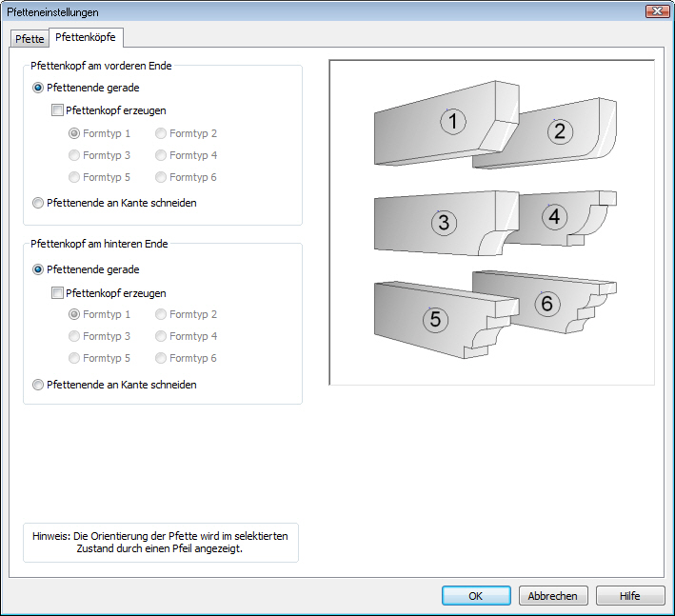
Task: Click purlin head shape illustration number 3
Action: [x=446, y=223]
